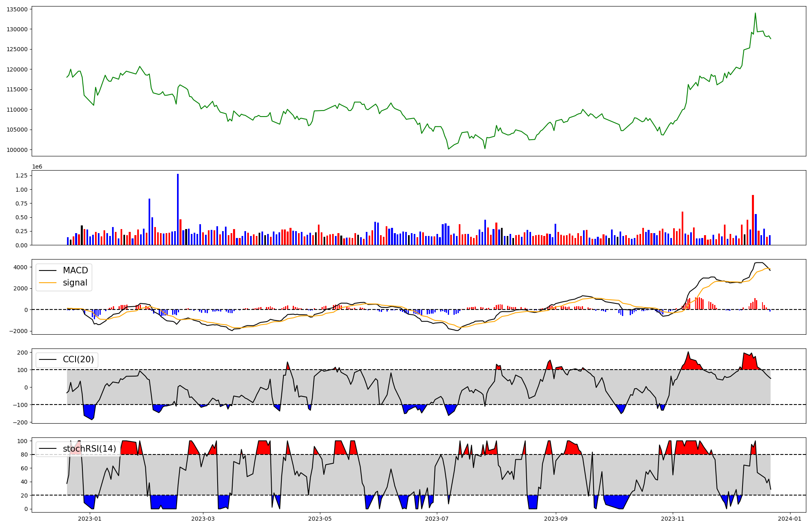Click the 100000 price axis label
The height and width of the screenshot is (528, 812).
tap(17, 150)
